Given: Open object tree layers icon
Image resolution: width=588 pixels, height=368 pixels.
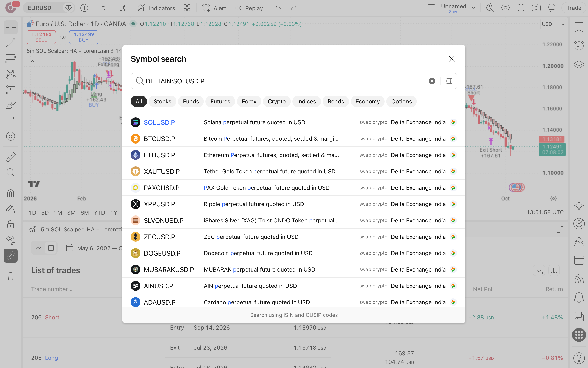Looking at the screenshot, I should 579,64.
